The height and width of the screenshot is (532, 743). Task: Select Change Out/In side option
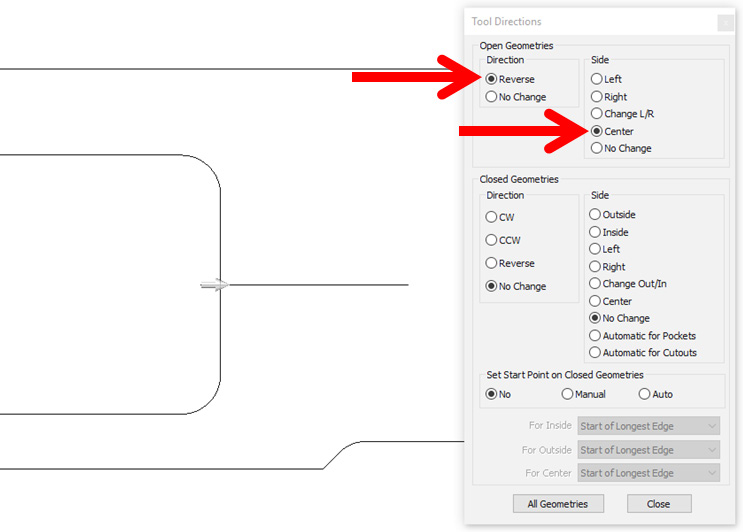click(x=596, y=284)
